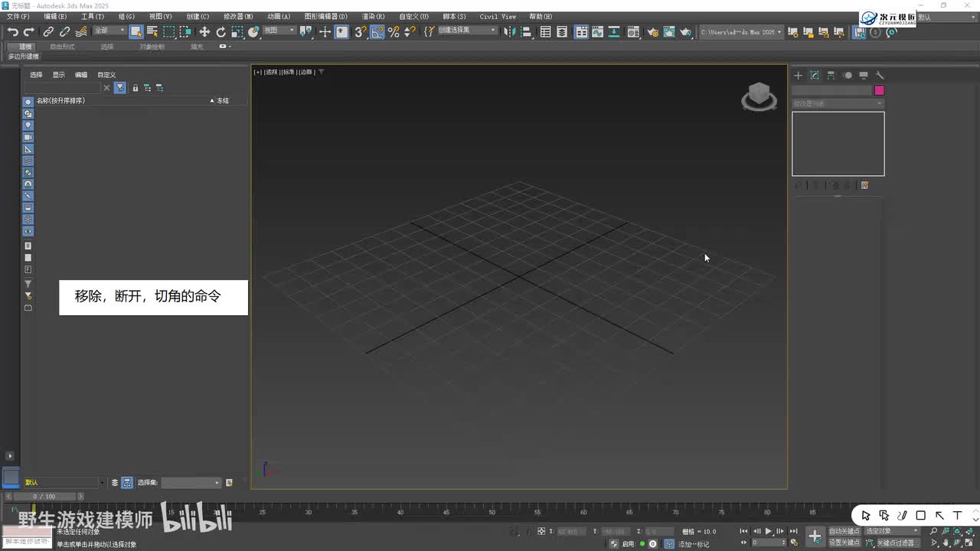Click the 关键点过滤器 button
The width and height of the screenshot is (980, 551).
coord(896,543)
